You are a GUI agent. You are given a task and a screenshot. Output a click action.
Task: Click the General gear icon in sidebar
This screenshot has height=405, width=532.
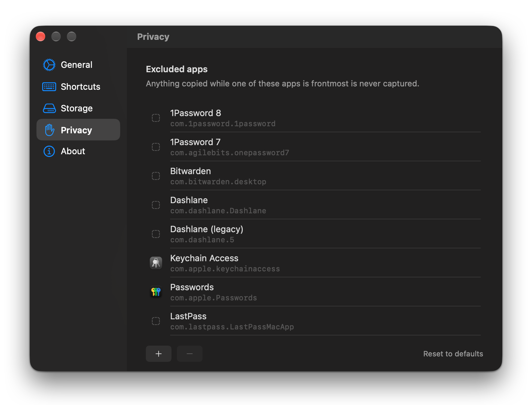49,65
